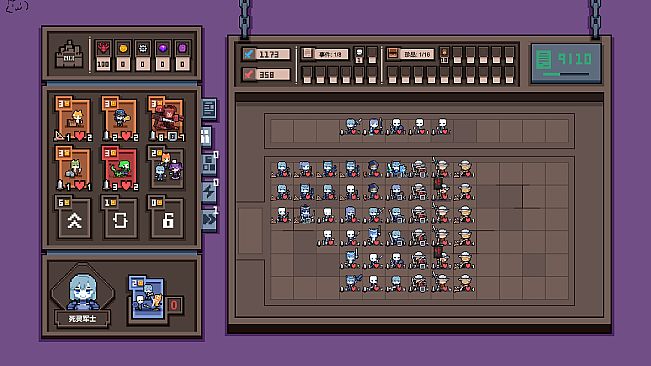651x366 pixels.
Task: Click the item slot showing 10
Action: pyautogui.click(x=444, y=55)
